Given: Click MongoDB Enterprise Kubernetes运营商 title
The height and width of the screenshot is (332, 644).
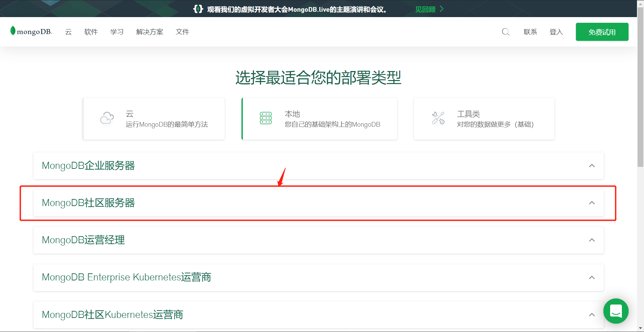Looking at the screenshot, I should [x=126, y=277].
